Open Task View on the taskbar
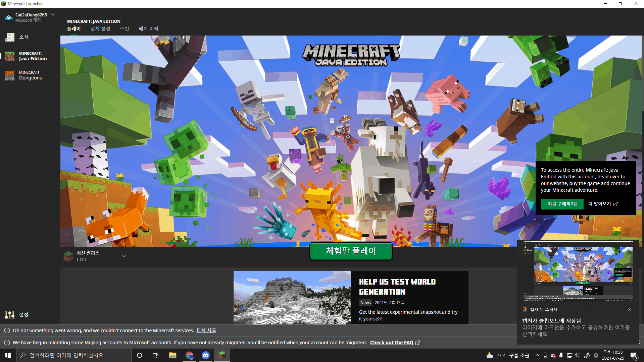This screenshot has width=644, height=362. point(156,355)
